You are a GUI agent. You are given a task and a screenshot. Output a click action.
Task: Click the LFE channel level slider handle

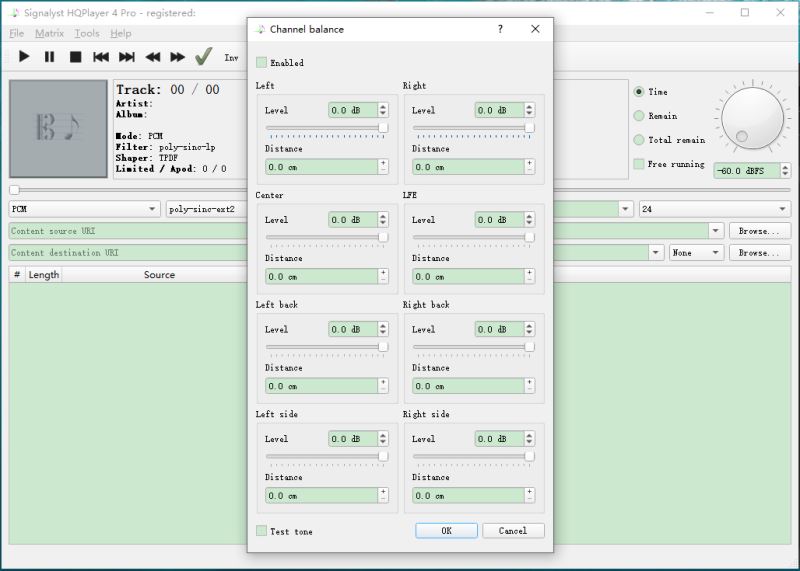(x=530, y=237)
